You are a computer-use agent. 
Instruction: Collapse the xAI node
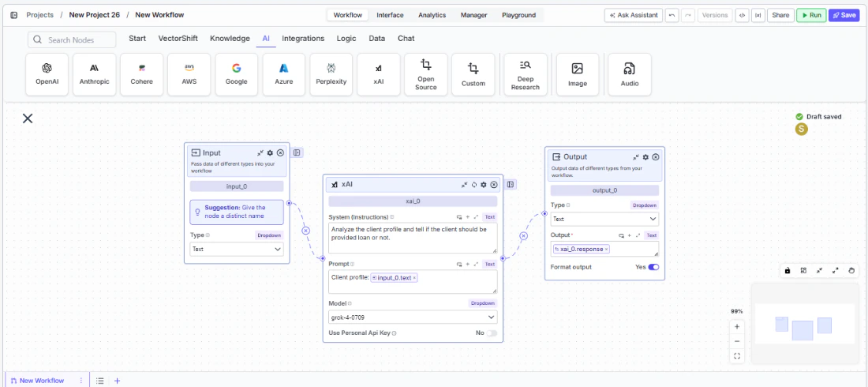point(465,185)
